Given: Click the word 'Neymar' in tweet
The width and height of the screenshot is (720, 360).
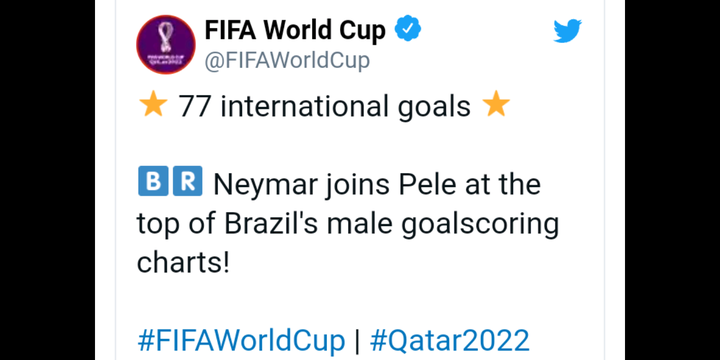Looking at the screenshot, I should click(265, 186).
